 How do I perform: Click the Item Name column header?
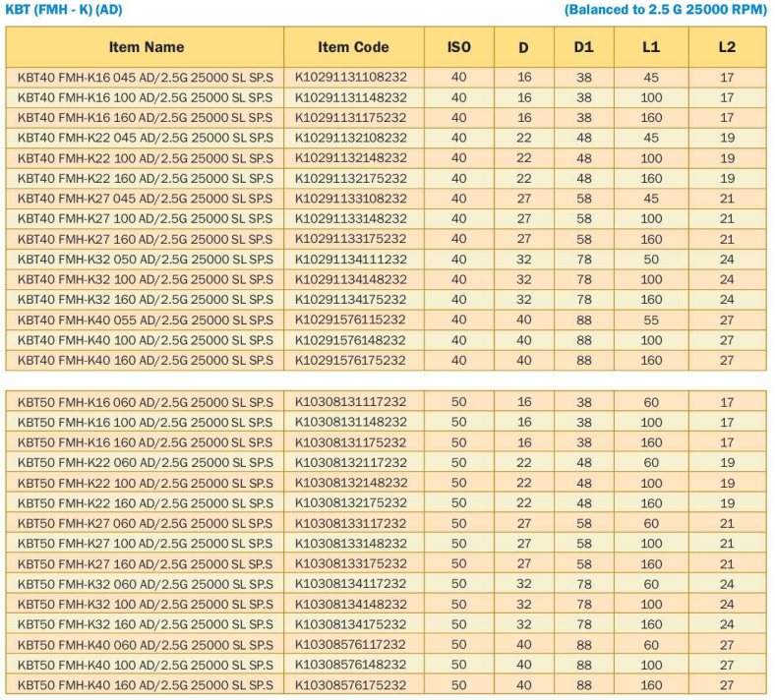tap(146, 47)
